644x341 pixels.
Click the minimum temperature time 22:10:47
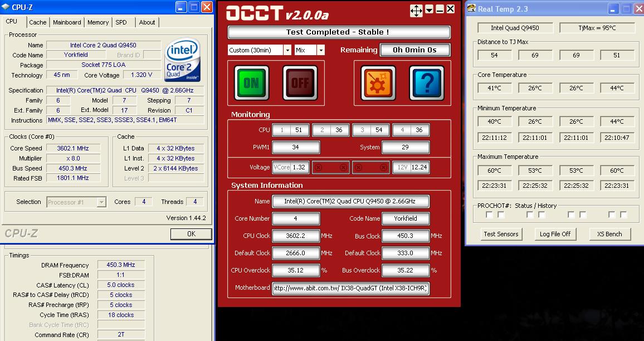tap(617, 138)
